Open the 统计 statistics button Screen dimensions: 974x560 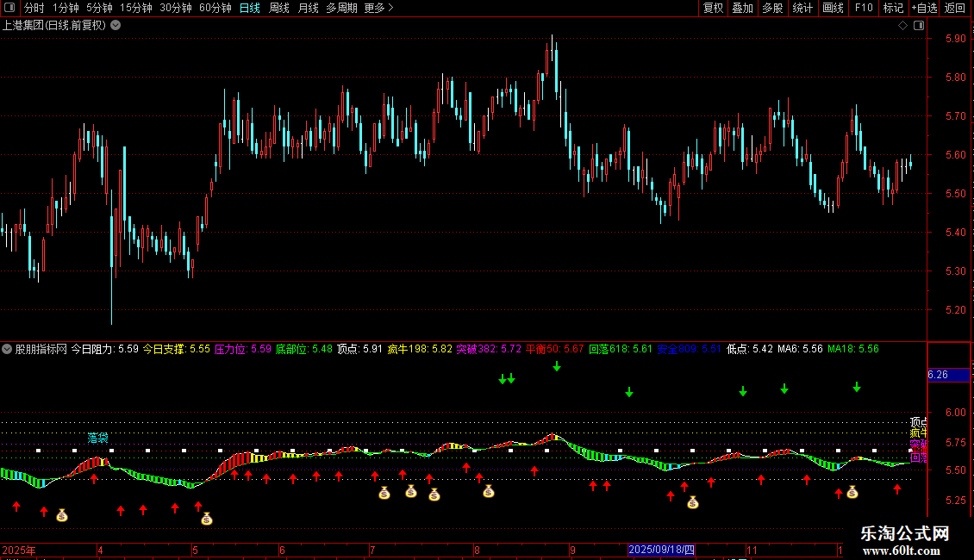pos(802,8)
